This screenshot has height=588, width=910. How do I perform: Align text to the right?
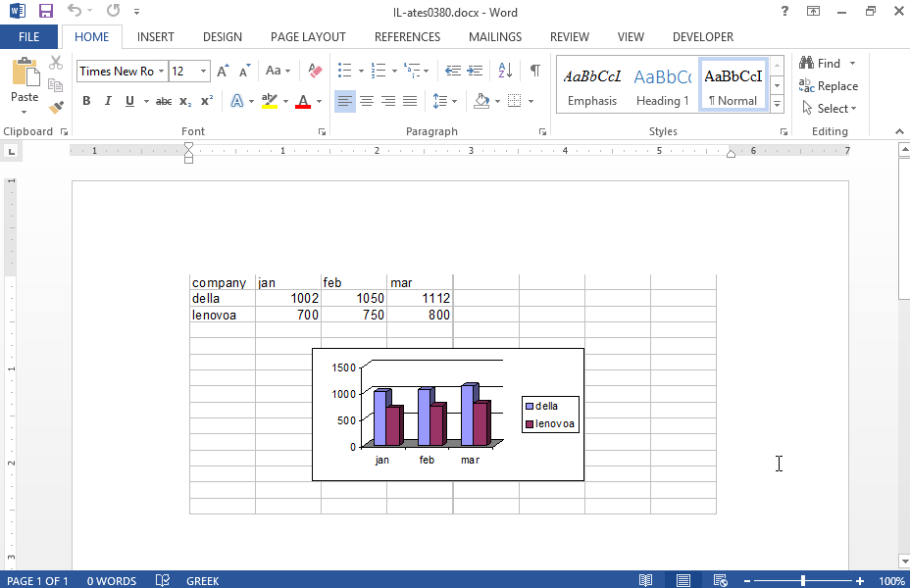388,102
